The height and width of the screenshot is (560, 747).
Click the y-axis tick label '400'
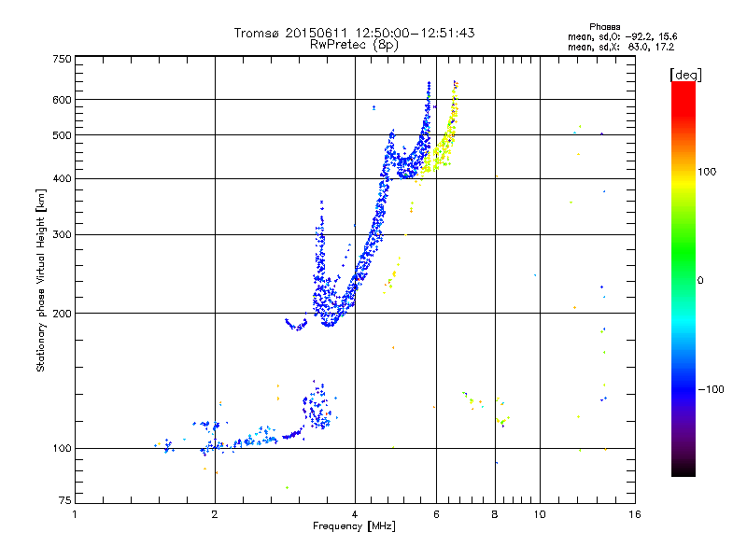point(63,179)
